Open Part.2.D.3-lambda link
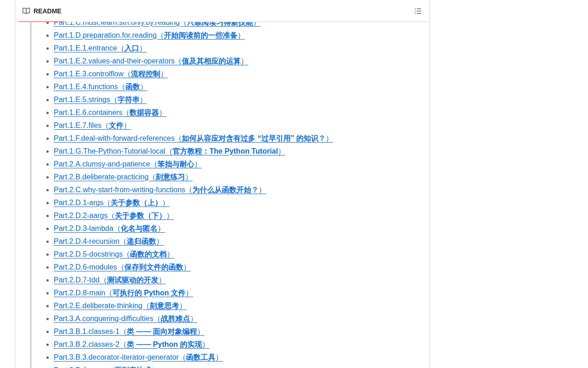The image size is (588, 368). click(x=109, y=229)
